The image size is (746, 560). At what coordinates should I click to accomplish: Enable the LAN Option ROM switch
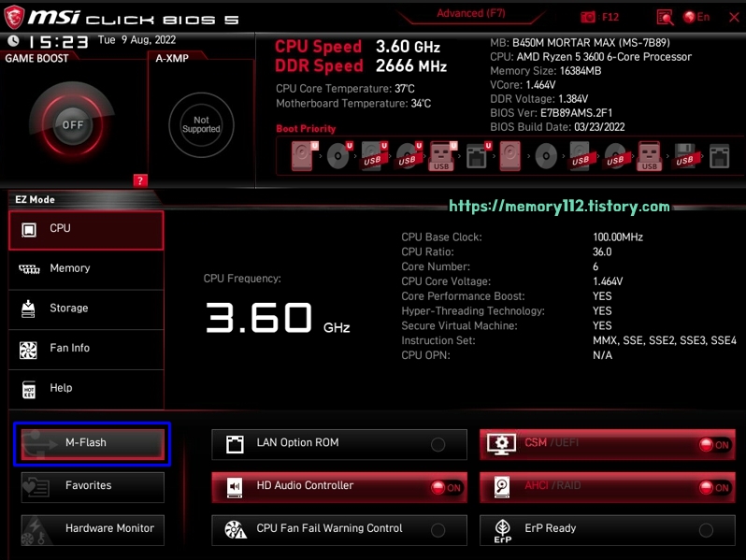click(x=438, y=444)
